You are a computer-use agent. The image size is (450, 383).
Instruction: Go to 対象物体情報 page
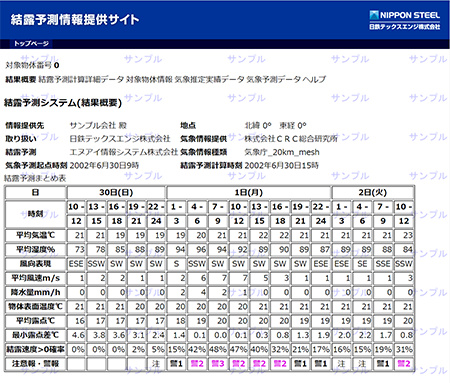[149, 79]
